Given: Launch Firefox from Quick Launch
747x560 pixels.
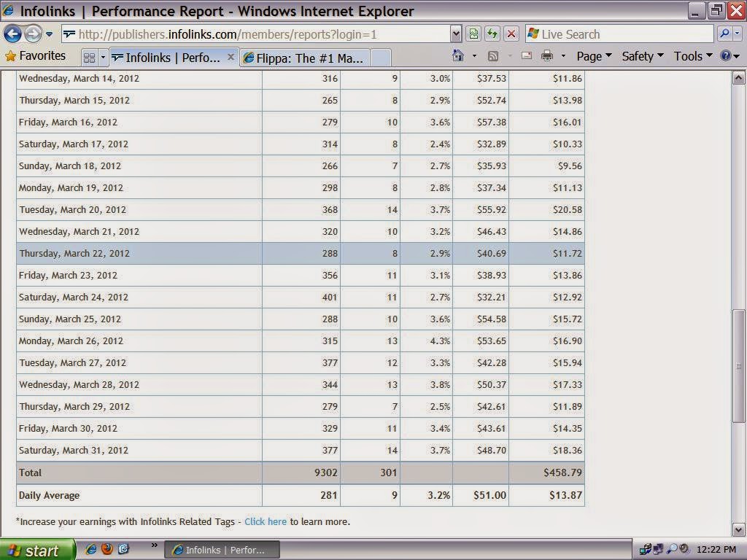Looking at the screenshot, I should click(107, 550).
